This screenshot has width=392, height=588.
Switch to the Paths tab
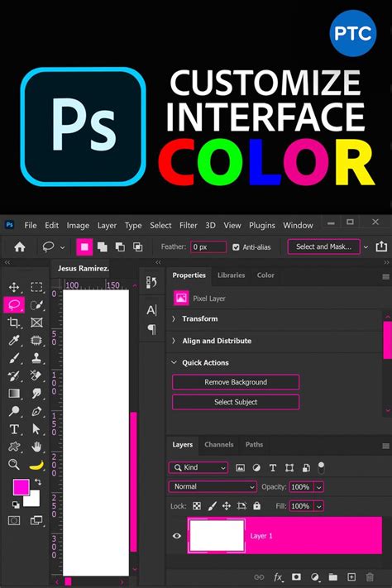pos(254,444)
